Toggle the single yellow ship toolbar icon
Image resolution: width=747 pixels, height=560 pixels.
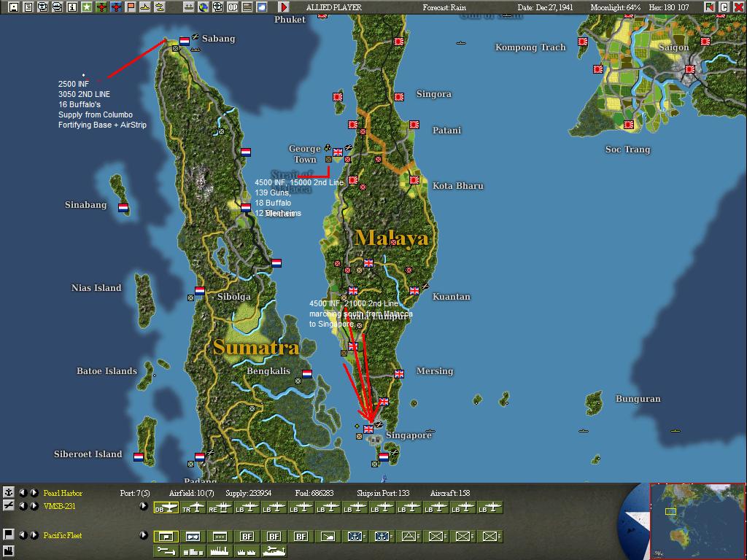point(145,7)
